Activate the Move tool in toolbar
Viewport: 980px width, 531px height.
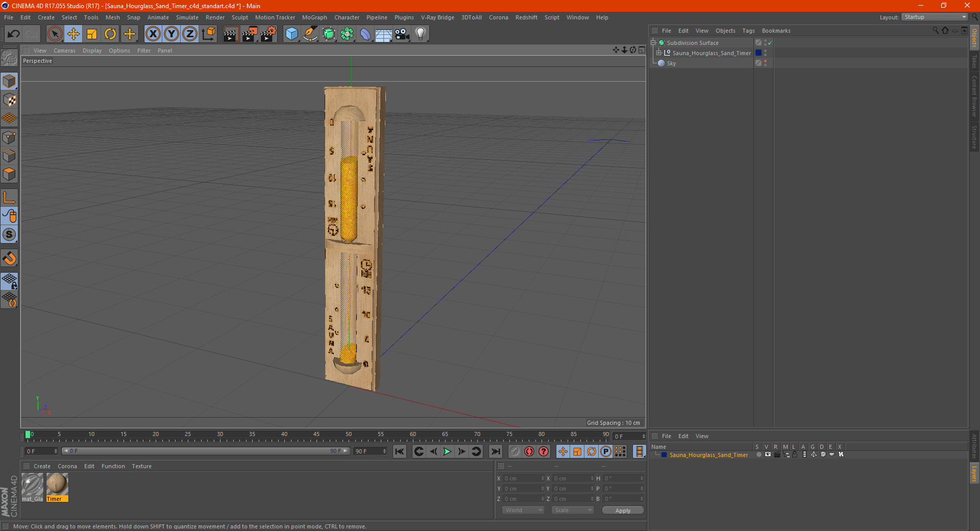[x=73, y=34]
